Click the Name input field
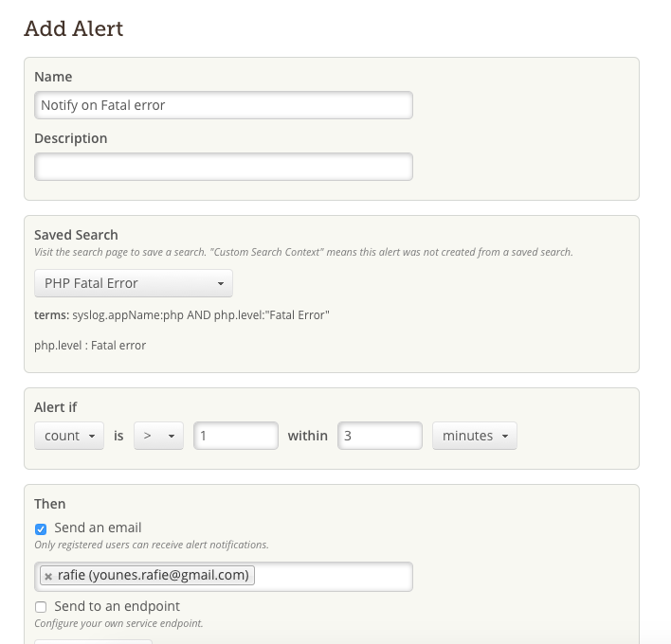 pyautogui.click(x=223, y=105)
